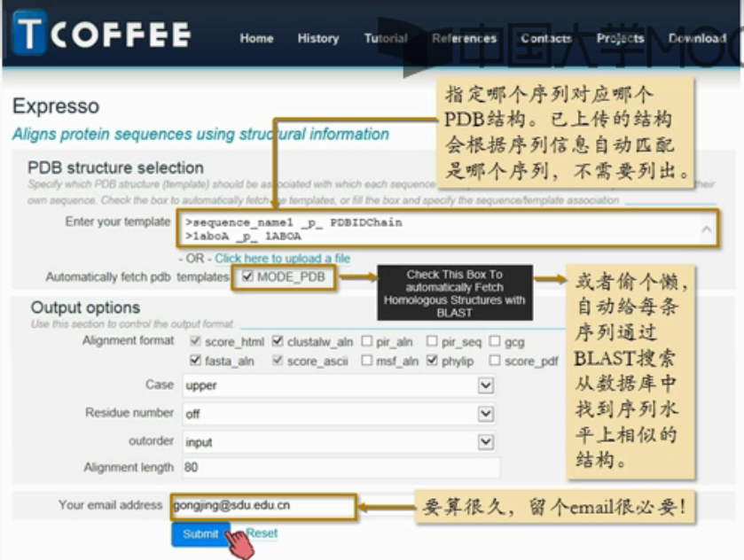Image resolution: width=744 pixels, height=560 pixels.
Task: Open the Contacts page
Action: click(545, 38)
